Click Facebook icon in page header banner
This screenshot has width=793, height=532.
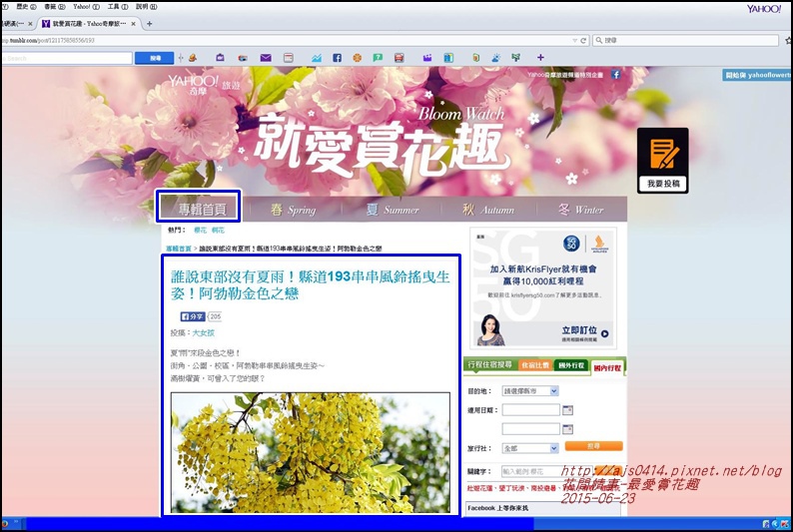tap(615, 75)
